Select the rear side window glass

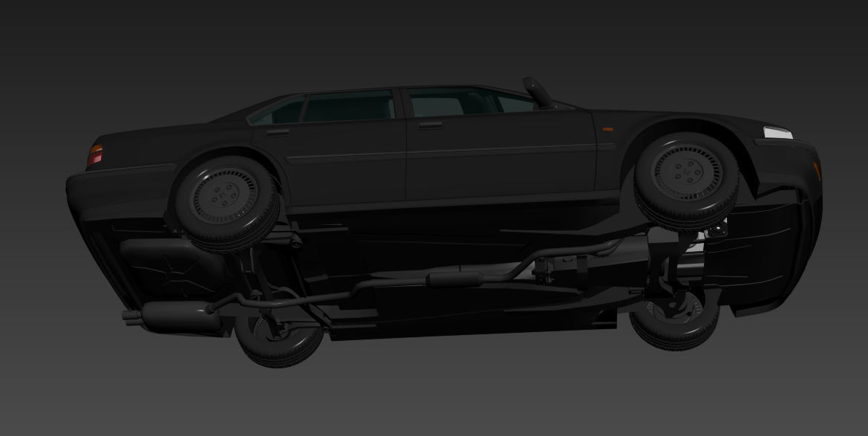(349, 106)
